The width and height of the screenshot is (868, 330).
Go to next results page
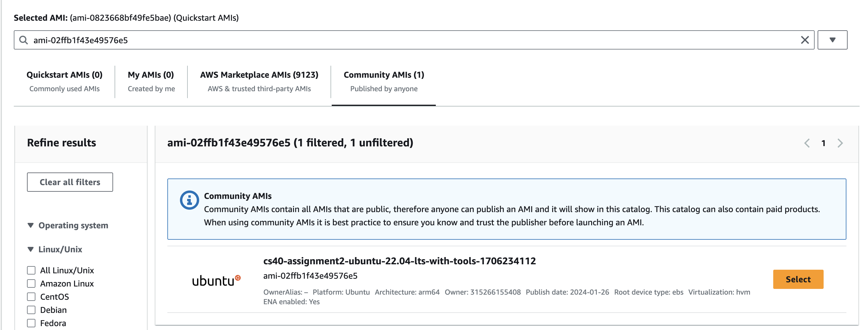coord(840,143)
